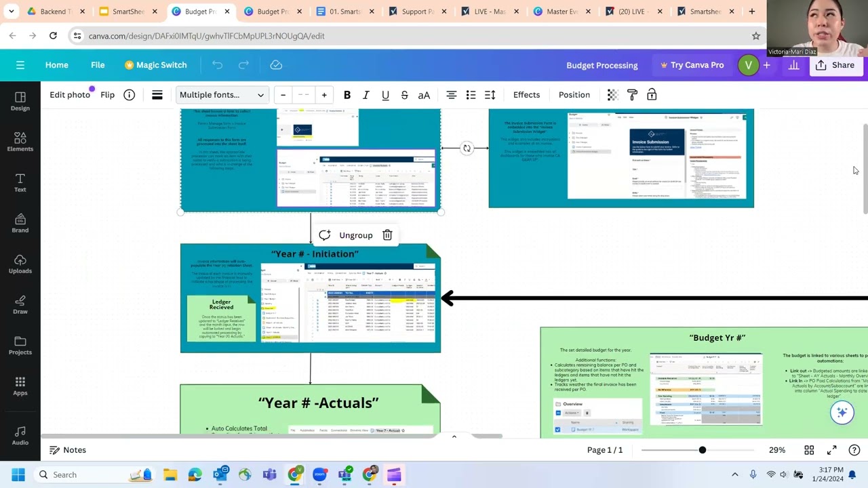Delete selection with the trash icon

click(x=387, y=235)
